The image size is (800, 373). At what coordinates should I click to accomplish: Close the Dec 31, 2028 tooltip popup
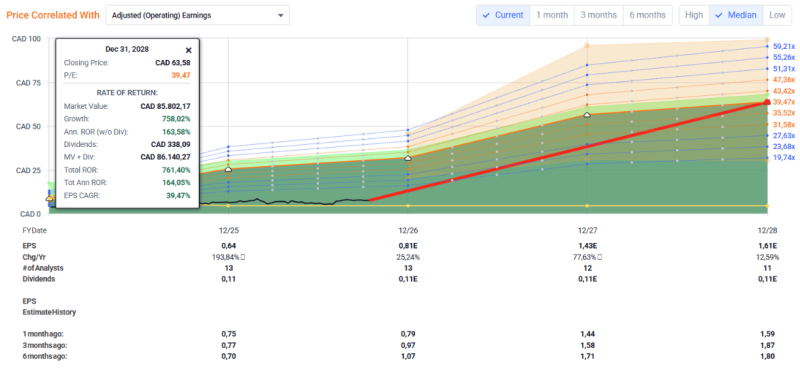click(188, 50)
